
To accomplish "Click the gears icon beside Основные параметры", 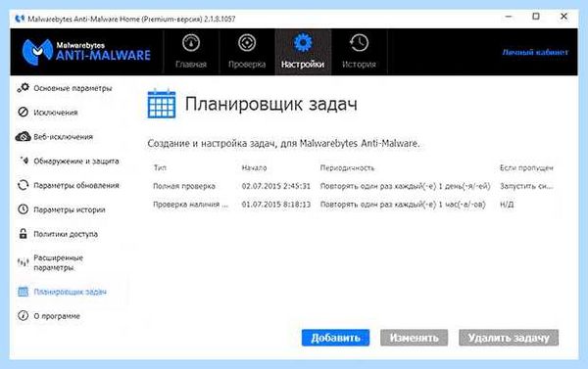I will tap(23, 88).
